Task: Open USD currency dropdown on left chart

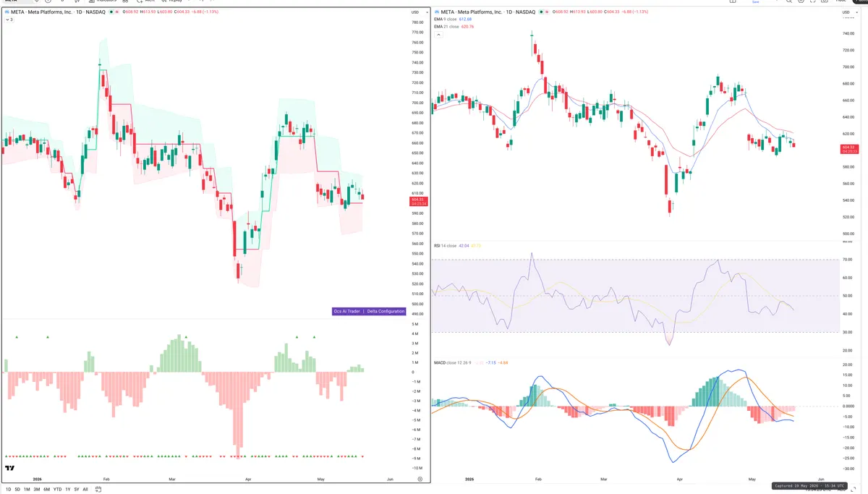Action: (x=415, y=12)
